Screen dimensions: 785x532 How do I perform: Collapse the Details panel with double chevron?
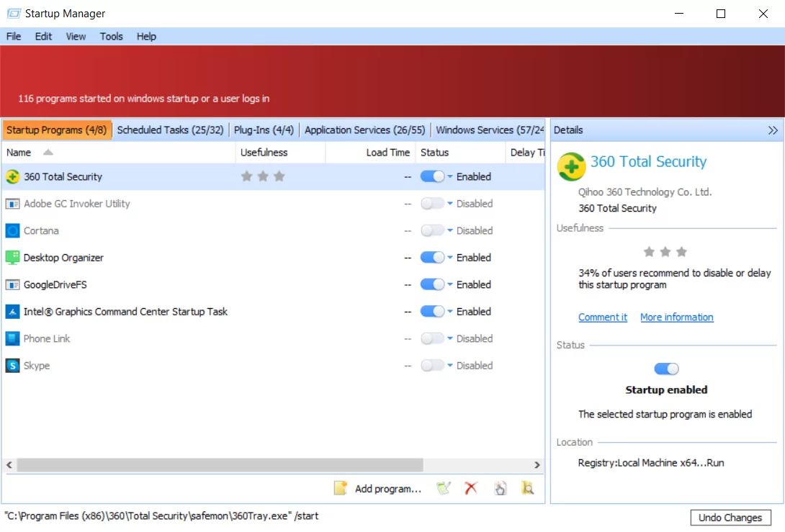click(x=773, y=130)
